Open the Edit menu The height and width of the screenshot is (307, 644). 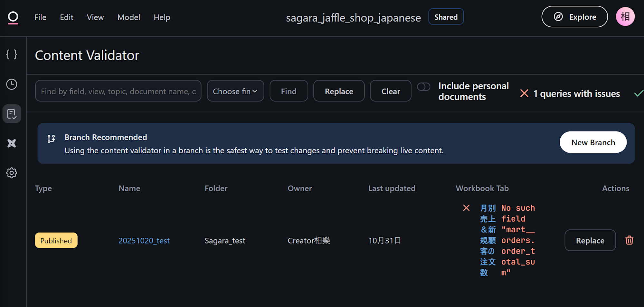pos(67,17)
